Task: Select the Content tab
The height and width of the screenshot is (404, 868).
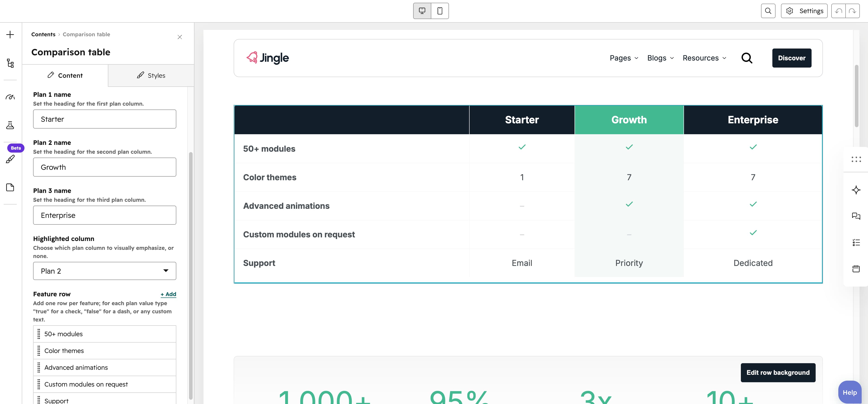Action: 65,75
